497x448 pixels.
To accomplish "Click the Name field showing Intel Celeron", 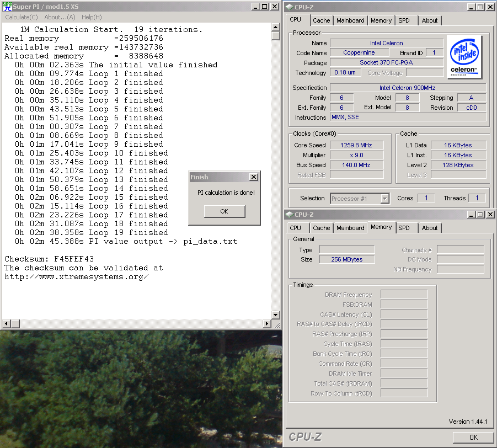I will point(386,43).
